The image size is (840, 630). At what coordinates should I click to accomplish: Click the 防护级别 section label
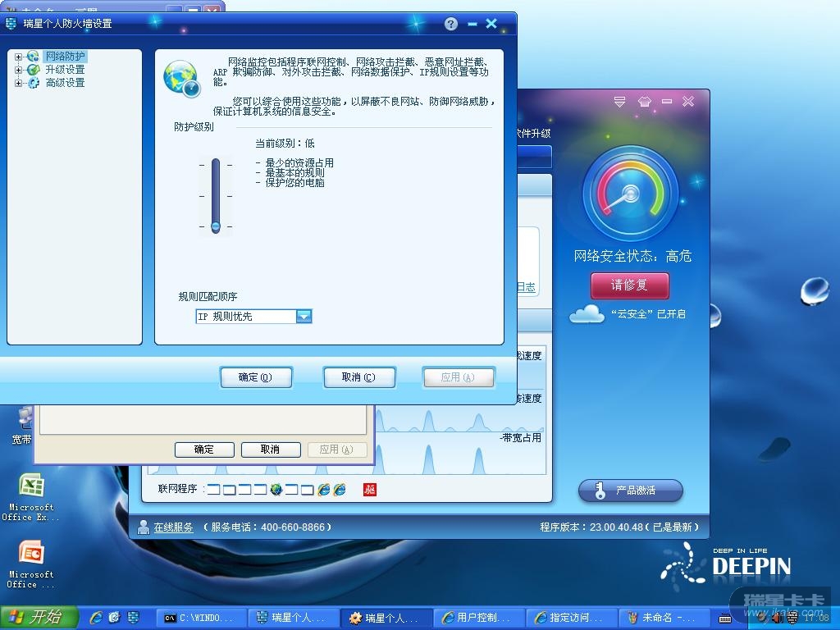click(194, 127)
